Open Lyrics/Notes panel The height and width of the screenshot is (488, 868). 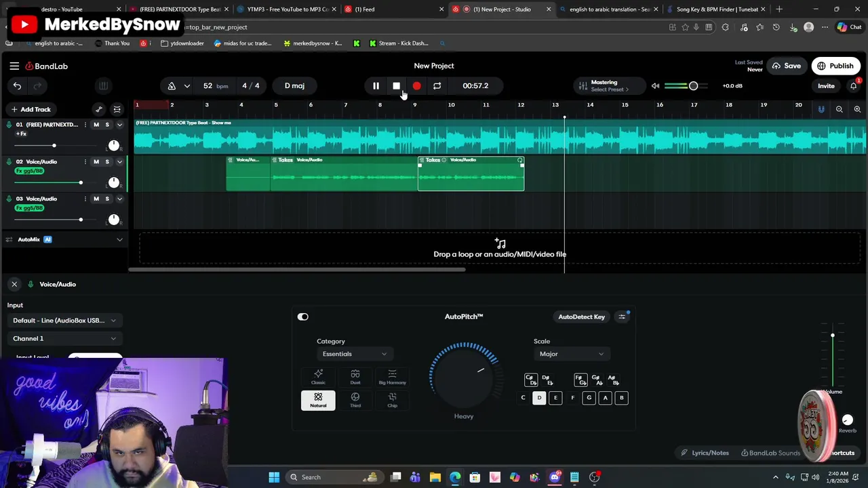pos(705,453)
